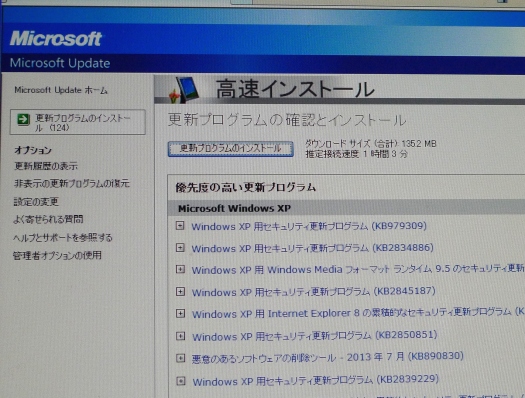Viewport: 525px width, 398px height.
Task: Open the KB2839229 security update link
Action: (x=315, y=380)
